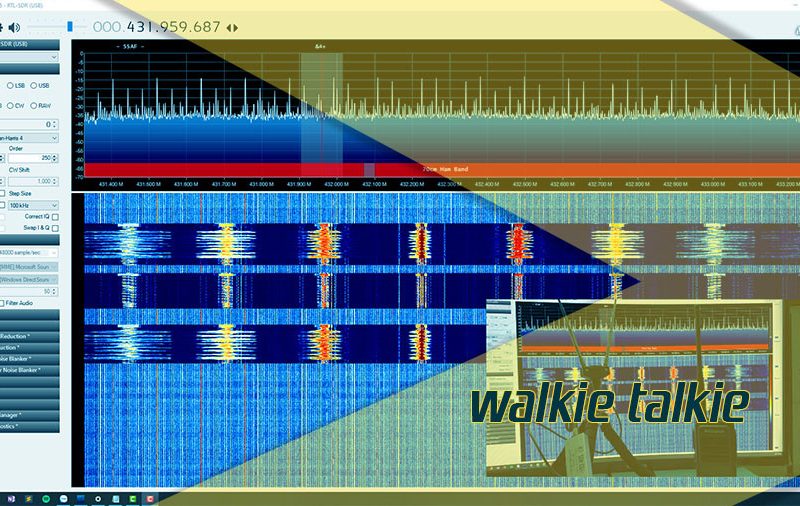Click the 687 Hz digits in frequency display

coord(206,27)
